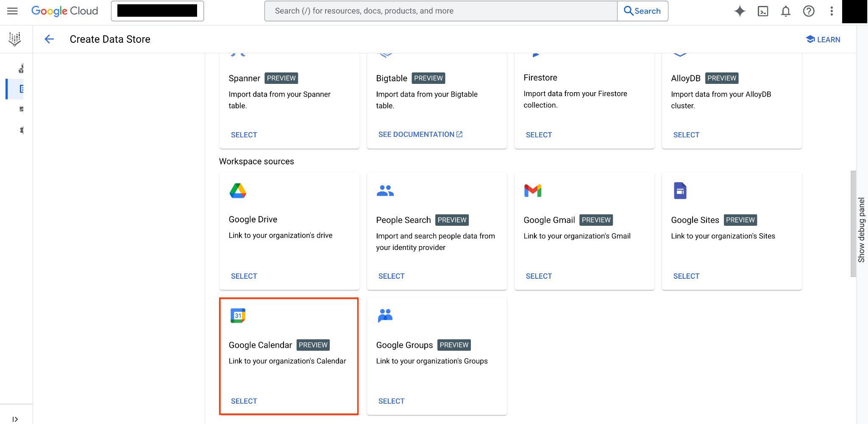Select the Google Groups data source
Viewport: 868px width, 424px height.
[x=391, y=401]
